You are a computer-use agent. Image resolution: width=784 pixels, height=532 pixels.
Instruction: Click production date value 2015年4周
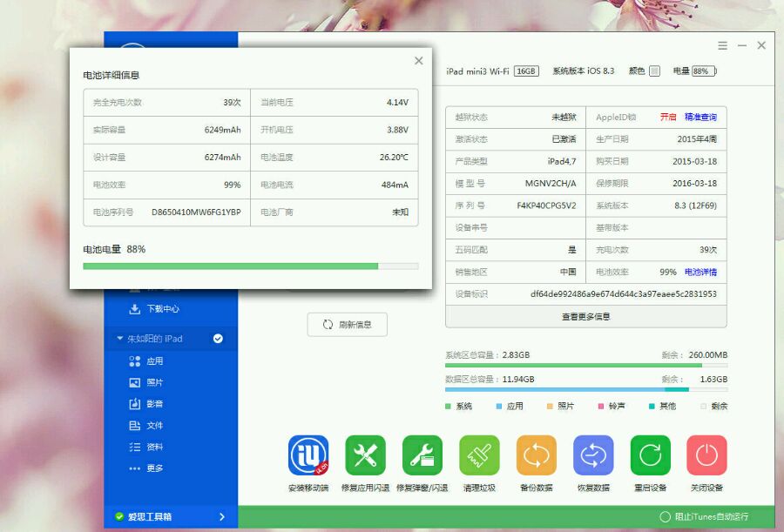click(x=697, y=139)
